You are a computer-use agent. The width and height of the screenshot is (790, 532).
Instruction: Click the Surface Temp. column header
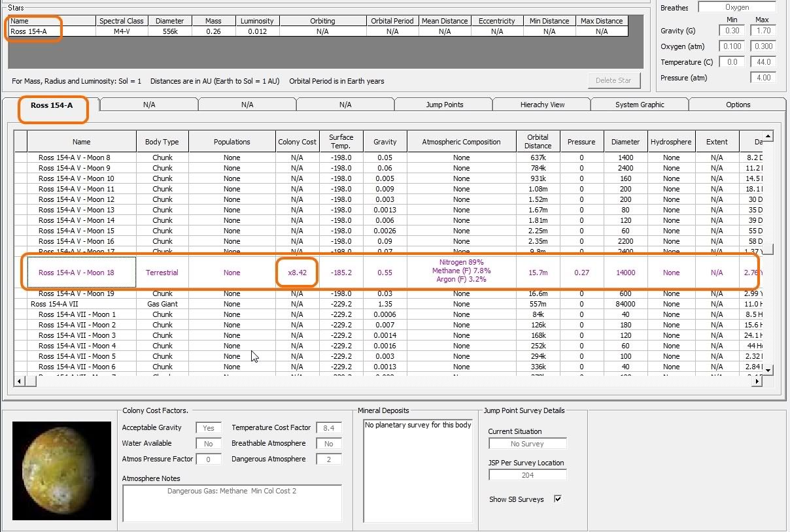coord(341,142)
